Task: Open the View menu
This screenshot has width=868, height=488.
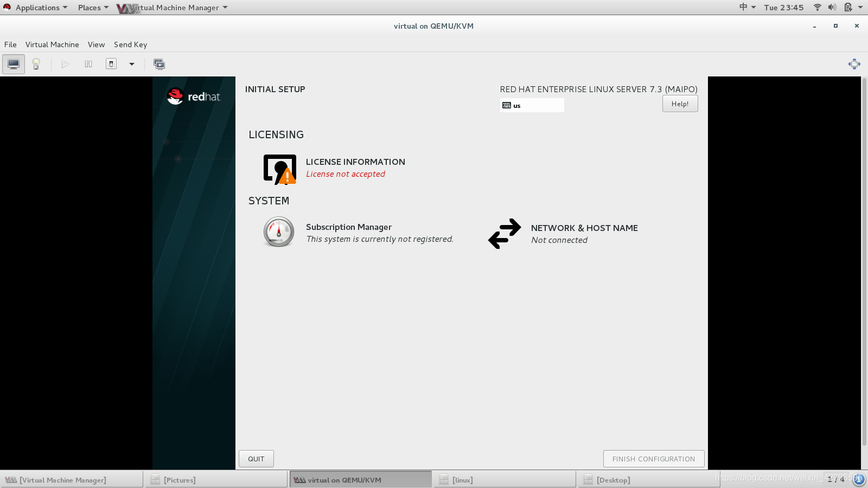Action: tap(96, 44)
